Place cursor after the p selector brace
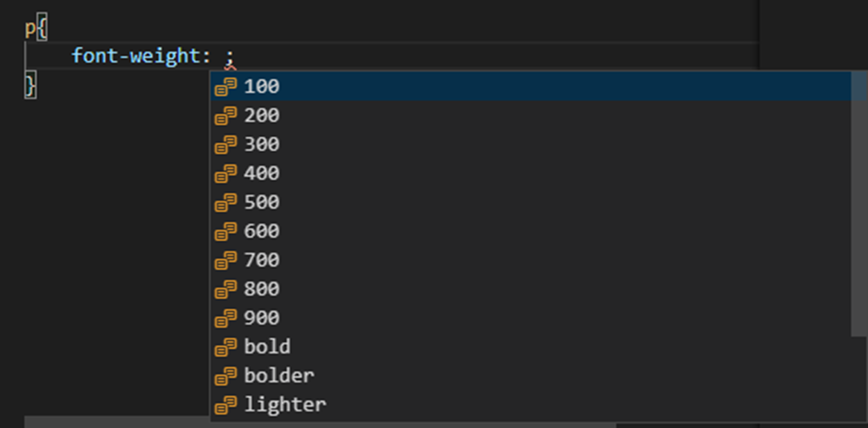This screenshot has width=868, height=428. pos(48,28)
